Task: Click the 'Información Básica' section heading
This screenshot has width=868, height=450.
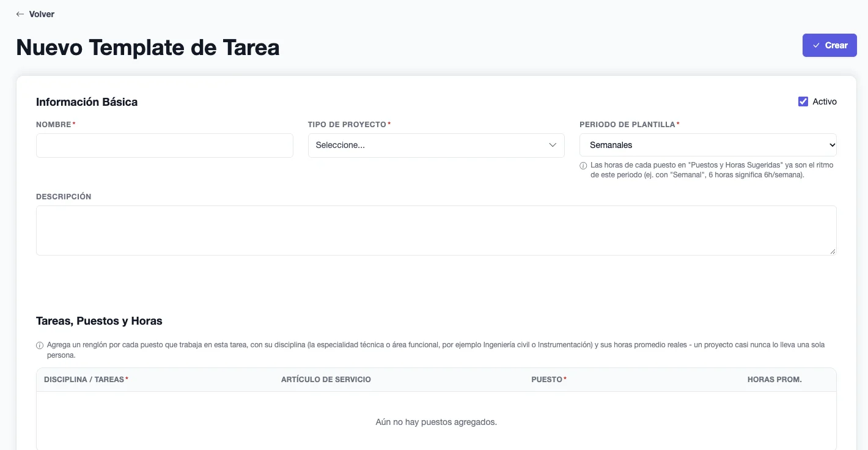Action: point(87,102)
